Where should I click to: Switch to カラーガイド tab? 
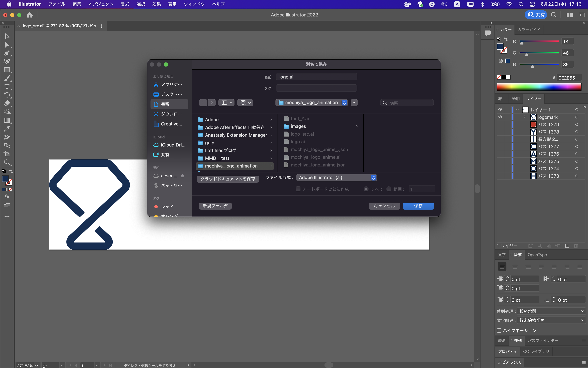click(529, 30)
